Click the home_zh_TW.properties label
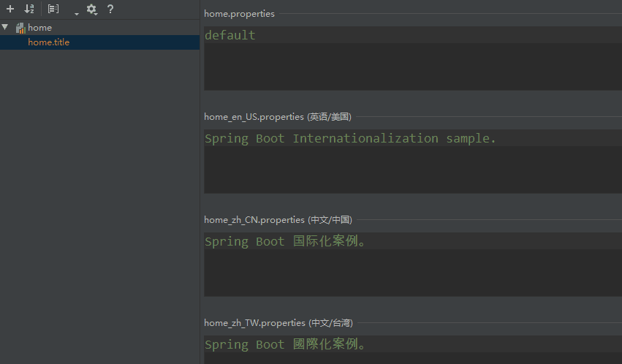The image size is (622, 364). click(254, 323)
